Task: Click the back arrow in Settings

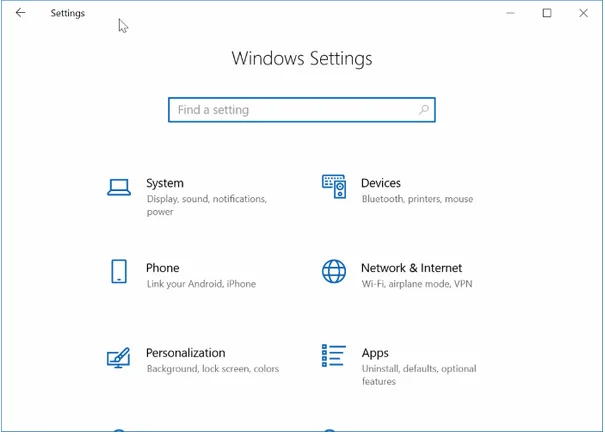Action: [20, 13]
